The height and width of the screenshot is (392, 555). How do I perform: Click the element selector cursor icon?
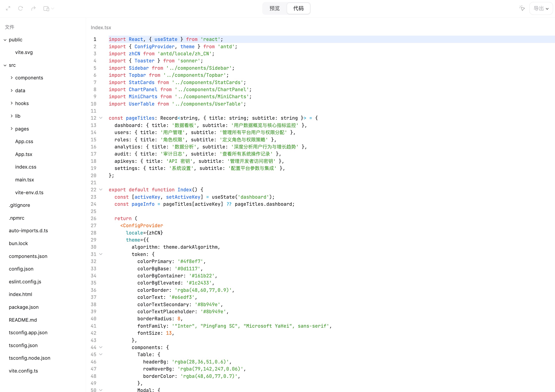click(522, 8)
